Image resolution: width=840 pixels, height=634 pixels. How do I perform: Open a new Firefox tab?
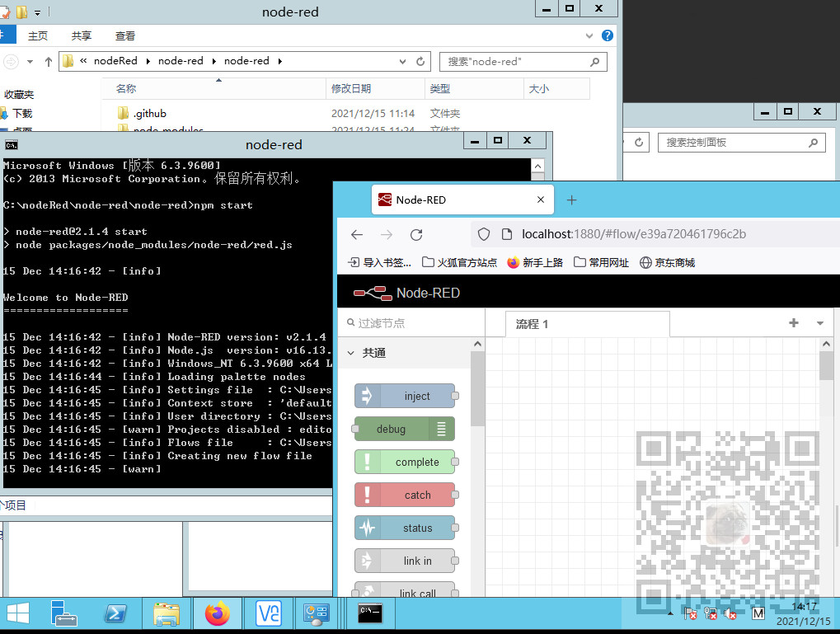point(571,200)
